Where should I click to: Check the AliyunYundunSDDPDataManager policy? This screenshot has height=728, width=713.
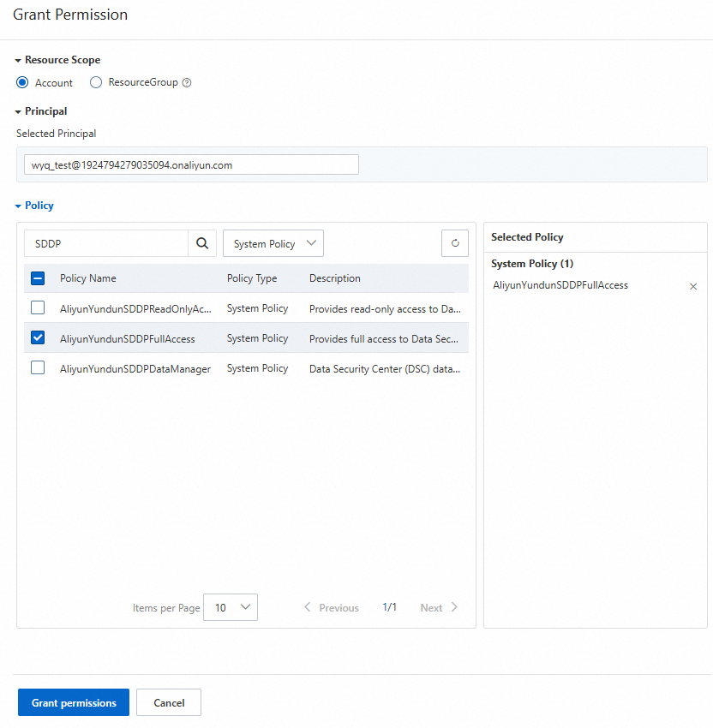[38, 367]
